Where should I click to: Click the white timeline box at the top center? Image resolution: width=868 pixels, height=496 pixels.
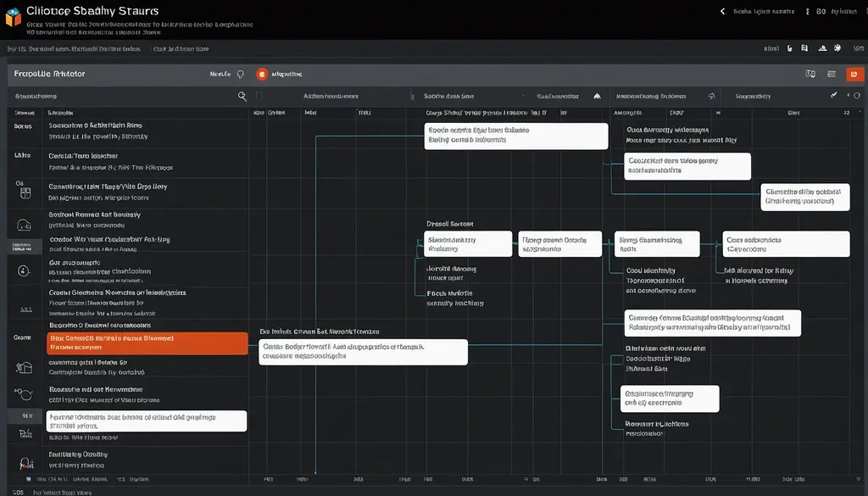pyautogui.click(x=516, y=136)
